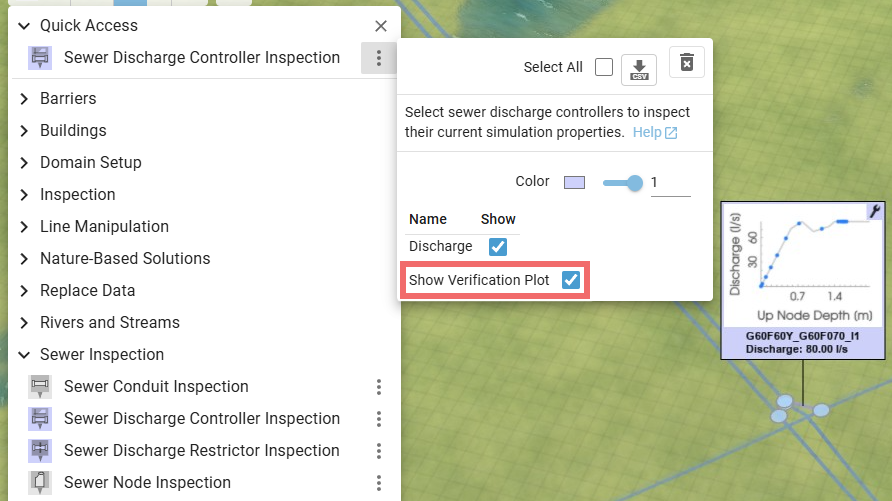Close the Quick Access panel
The height and width of the screenshot is (501, 892).
click(x=380, y=26)
